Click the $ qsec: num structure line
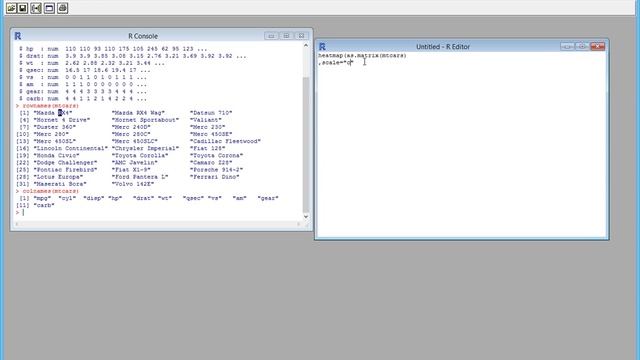 84,70
